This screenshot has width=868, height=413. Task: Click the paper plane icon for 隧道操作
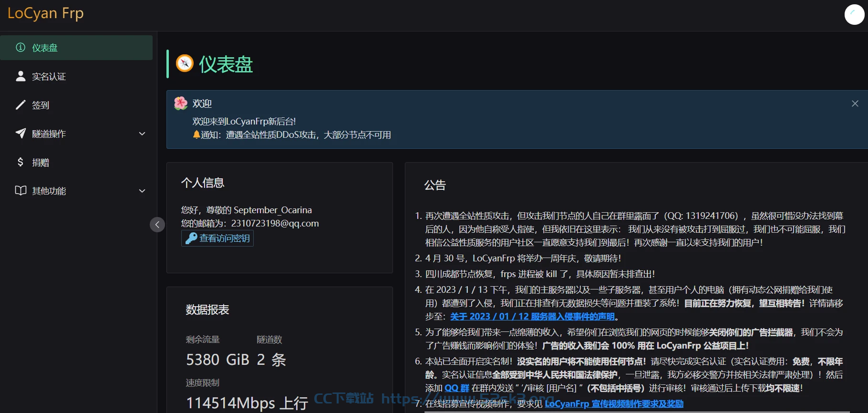21,133
